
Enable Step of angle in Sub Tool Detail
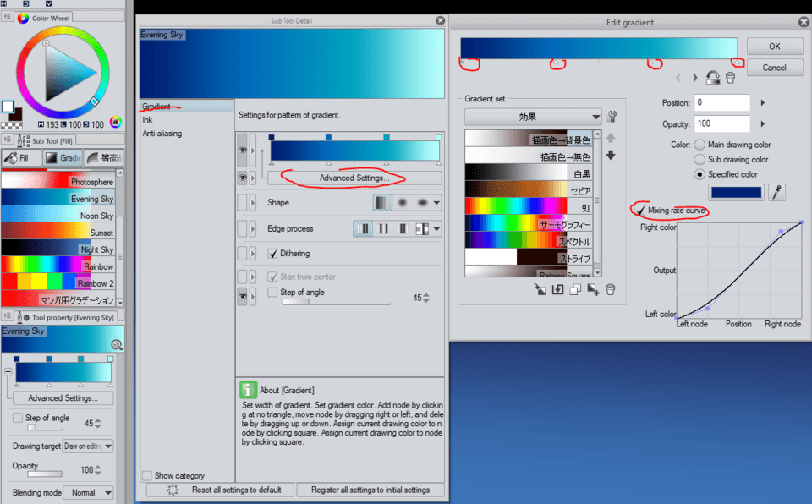tap(272, 292)
